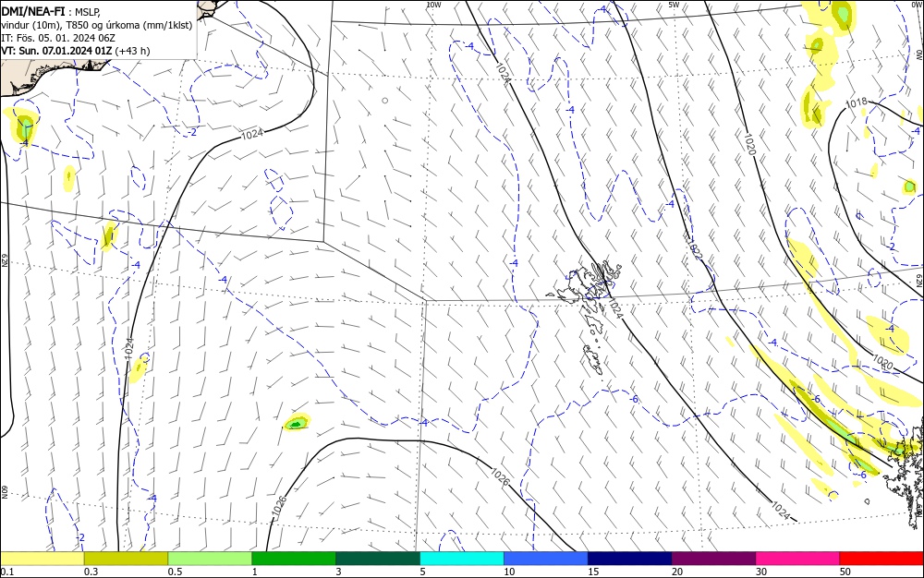Click the '20' legend value label
924x578 pixels.
677,572
